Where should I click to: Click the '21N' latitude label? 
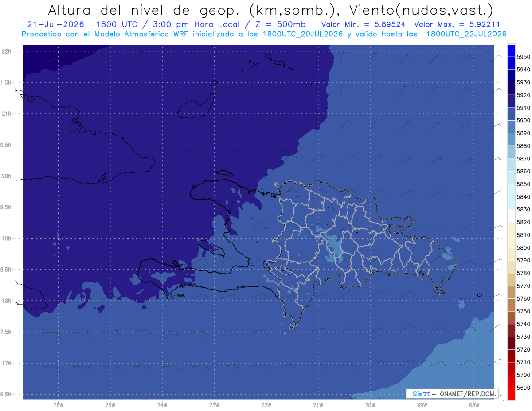click(8, 114)
